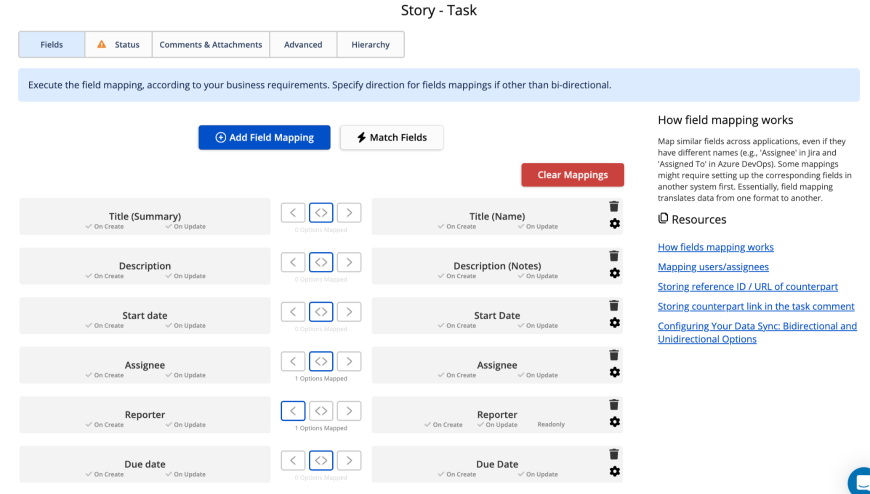Set Title mapping direction to left arrow
This screenshot has width=870, height=494.
point(292,212)
